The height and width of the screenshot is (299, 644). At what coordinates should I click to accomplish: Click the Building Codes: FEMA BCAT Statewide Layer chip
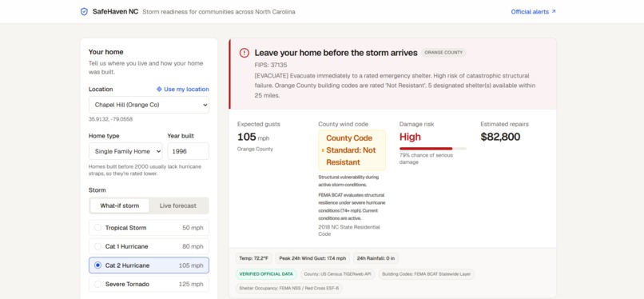pyautogui.click(x=427, y=274)
